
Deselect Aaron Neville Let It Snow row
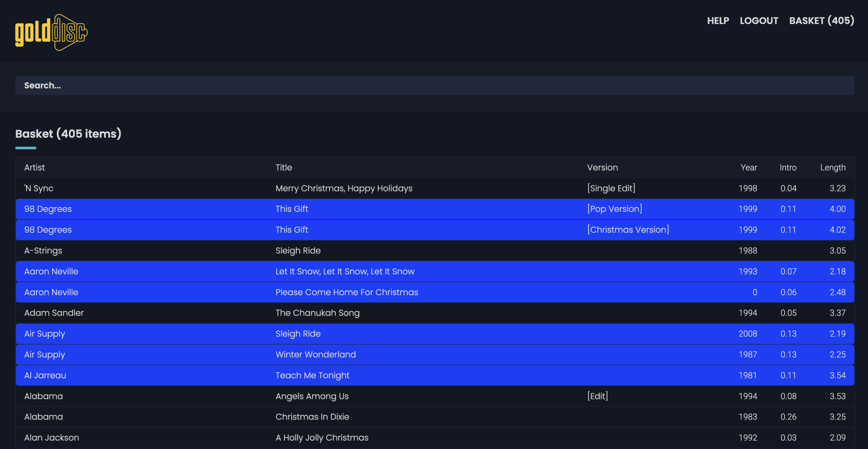coord(434,272)
